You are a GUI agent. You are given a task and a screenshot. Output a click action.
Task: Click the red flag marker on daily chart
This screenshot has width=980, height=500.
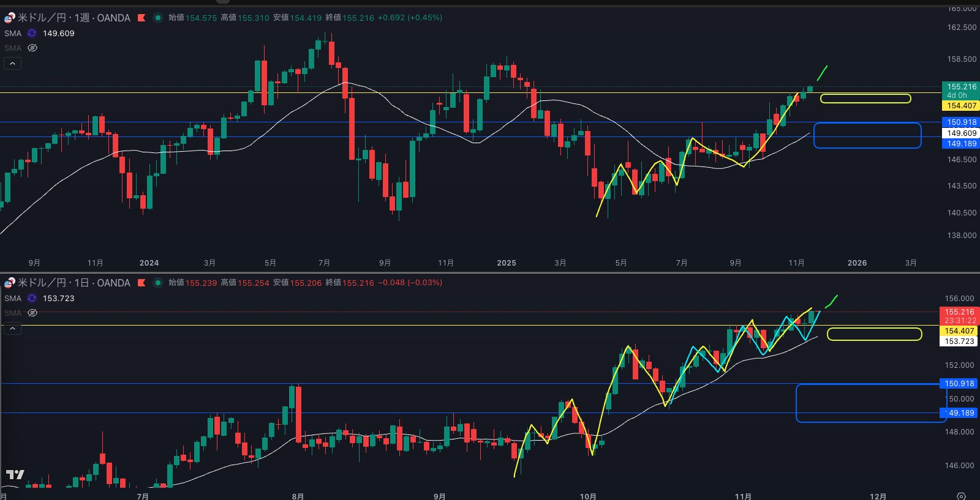(141, 283)
